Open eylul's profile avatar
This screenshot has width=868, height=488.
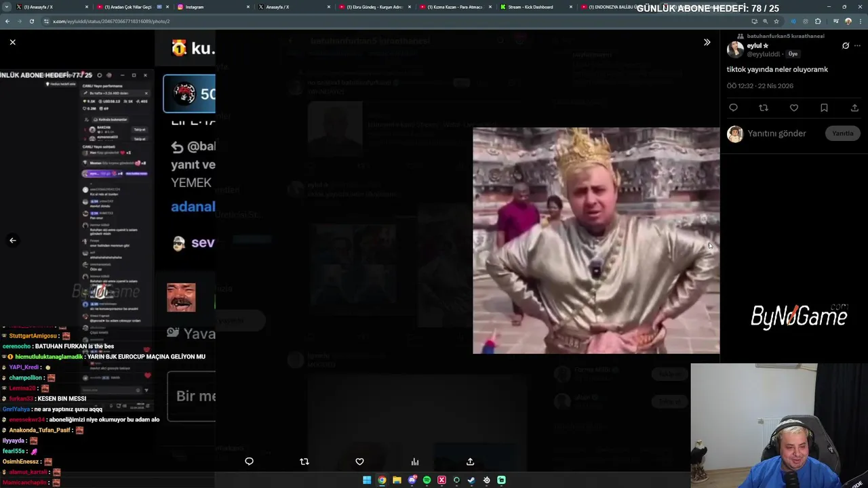tap(735, 49)
